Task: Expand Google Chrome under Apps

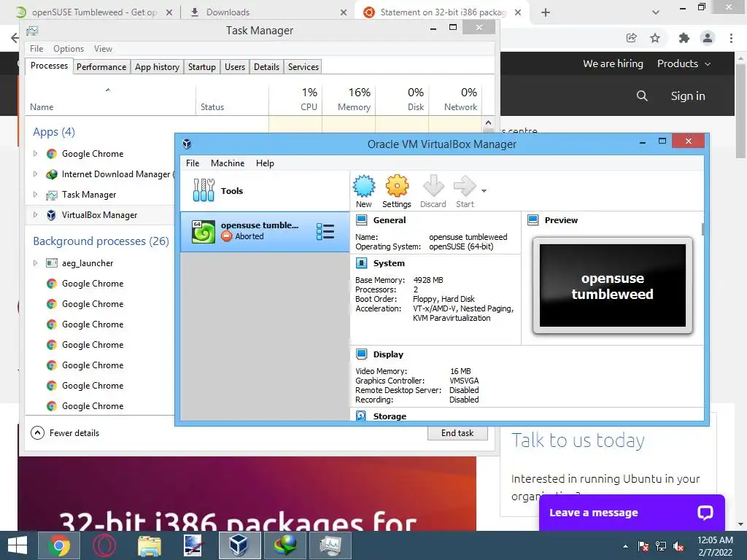Action: tap(35, 153)
